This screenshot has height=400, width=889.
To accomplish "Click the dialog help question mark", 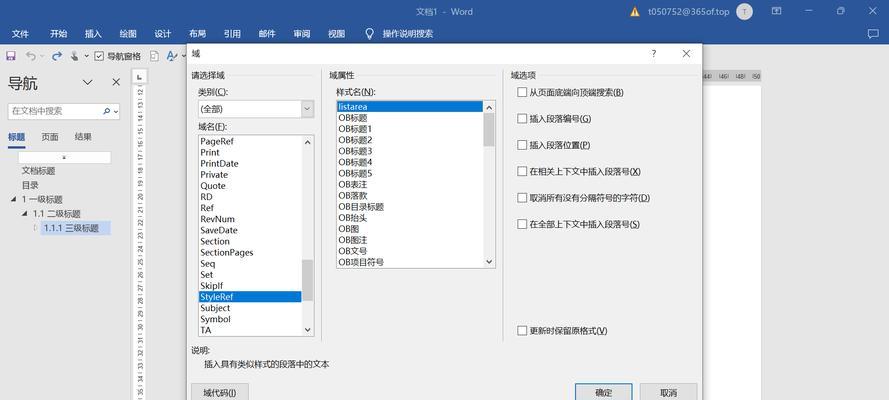I will tap(654, 54).
